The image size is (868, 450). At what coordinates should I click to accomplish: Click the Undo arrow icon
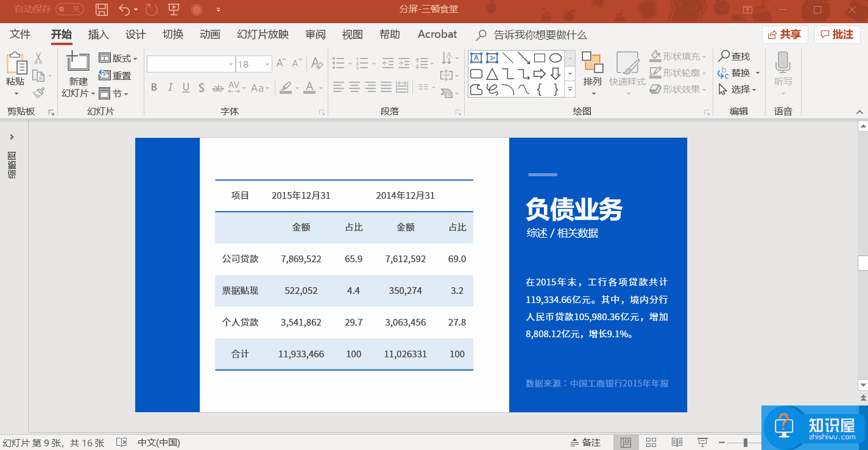[124, 9]
